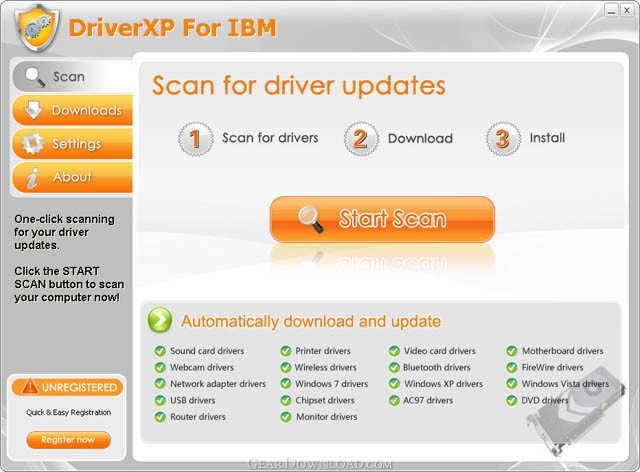Image resolution: width=640 pixels, height=472 pixels.
Task: Click green check next to Wireless drivers
Action: pyautogui.click(x=286, y=367)
